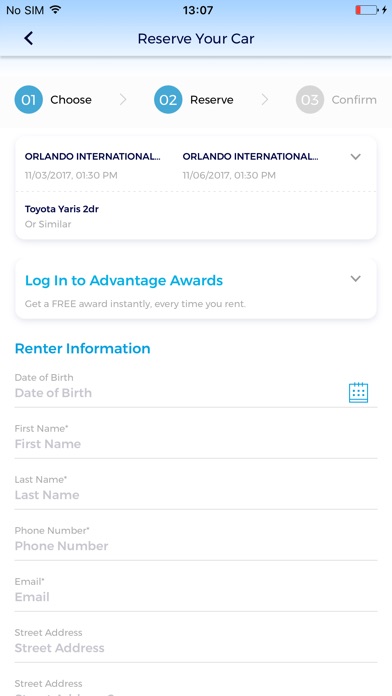Viewport: 392px width, 696px height.
Task: Open the Date of Birth calendar icon
Action: (358, 393)
